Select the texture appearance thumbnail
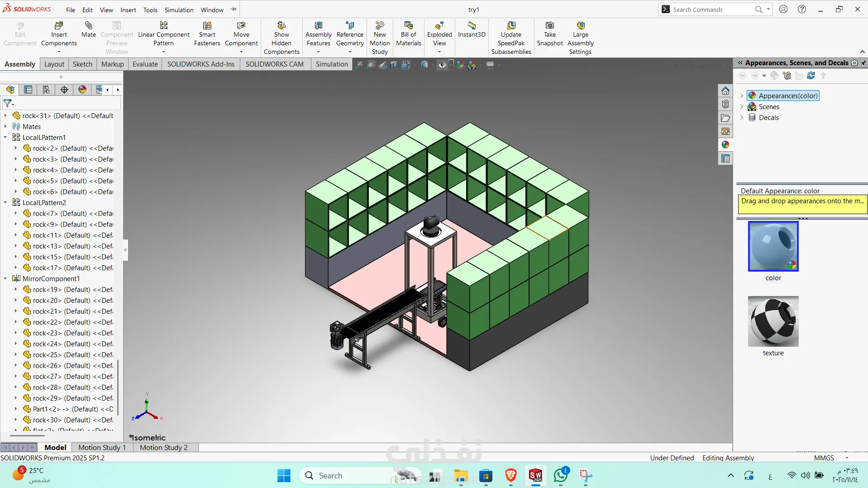 tap(773, 321)
